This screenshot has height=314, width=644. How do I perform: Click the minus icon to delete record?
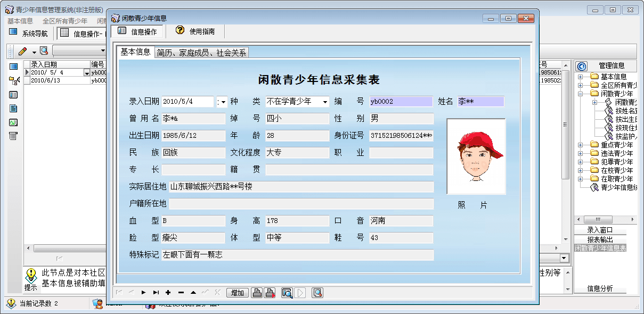point(181,292)
